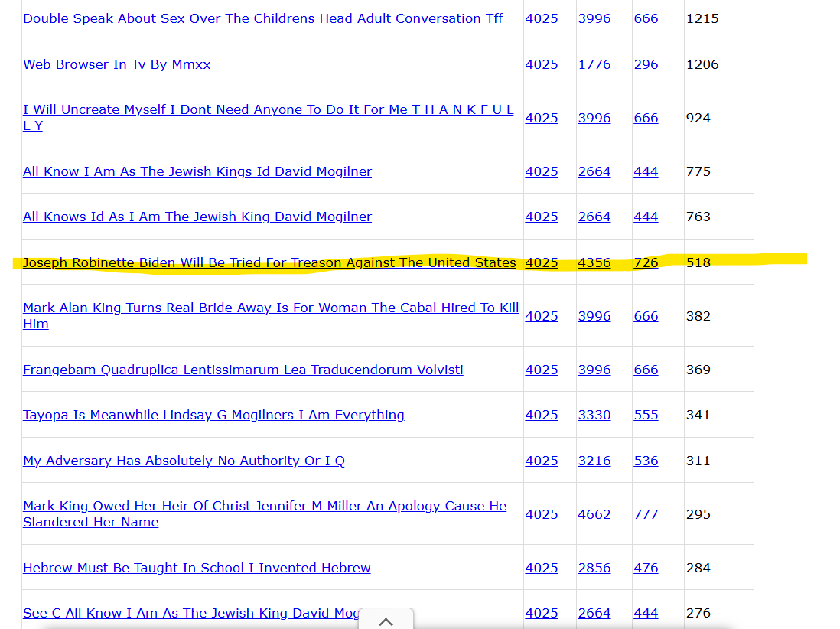Select the count value 311
Viewport: 840px width, 629px height.
(x=698, y=461)
